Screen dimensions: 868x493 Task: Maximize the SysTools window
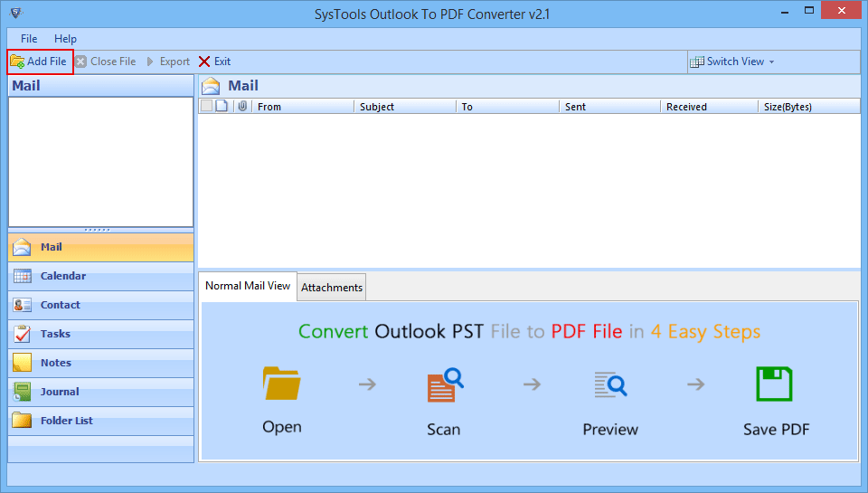[809, 11]
